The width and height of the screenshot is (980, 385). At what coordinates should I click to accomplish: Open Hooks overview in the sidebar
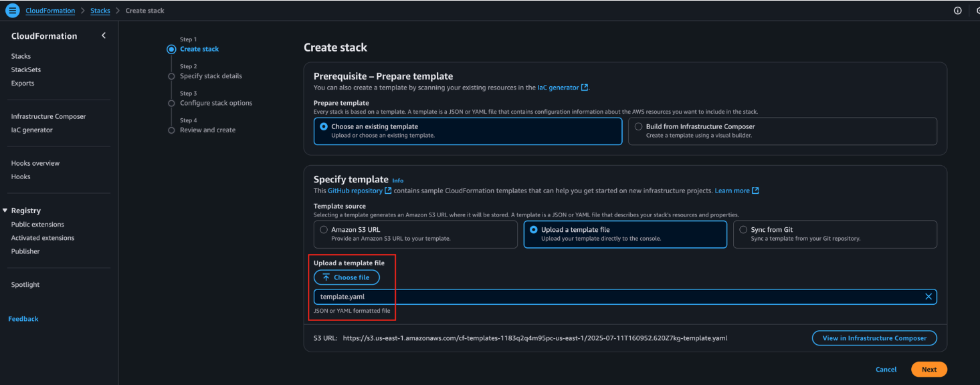tap(35, 163)
